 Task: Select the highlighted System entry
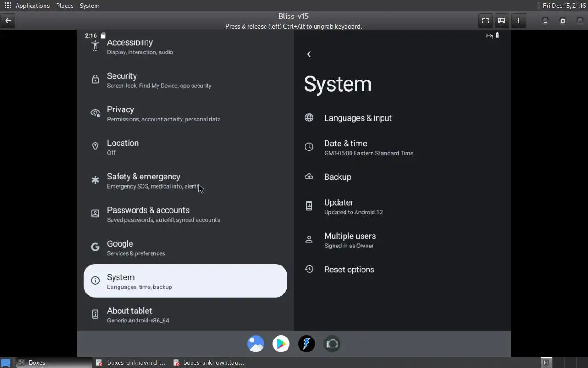pyautogui.click(x=185, y=281)
